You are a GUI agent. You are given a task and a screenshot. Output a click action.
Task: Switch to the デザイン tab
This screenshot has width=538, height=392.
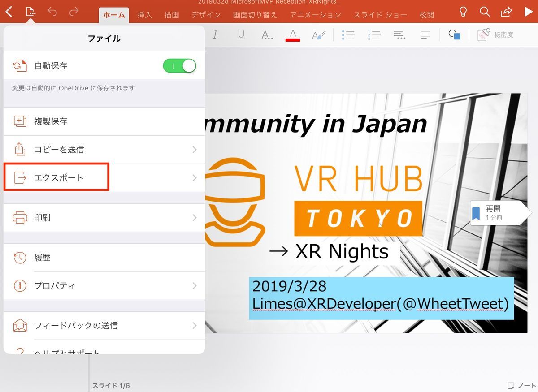pyautogui.click(x=206, y=15)
